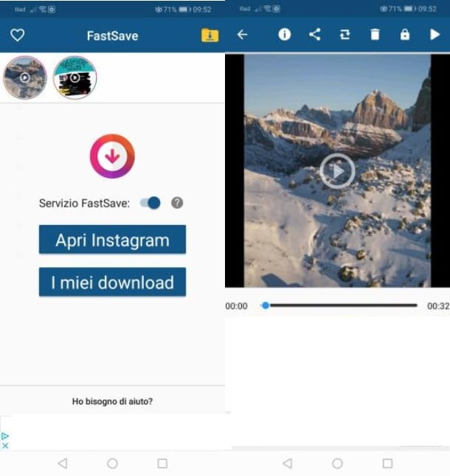
Task: Close the ad using X icon
Action: (x=5, y=446)
